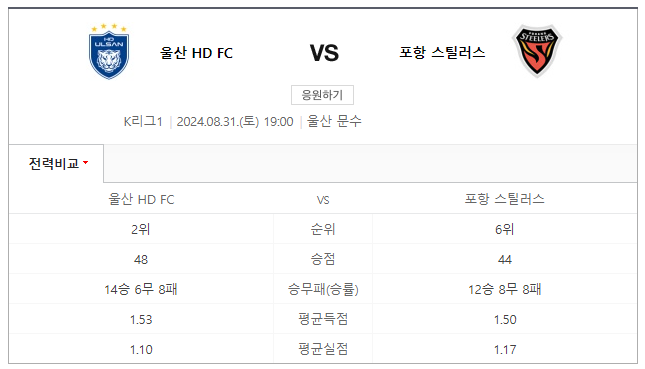Click Ulsan's 14승 6무 8패 record cell
This screenshot has width=645, height=369.
pyautogui.click(x=141, y=289)
